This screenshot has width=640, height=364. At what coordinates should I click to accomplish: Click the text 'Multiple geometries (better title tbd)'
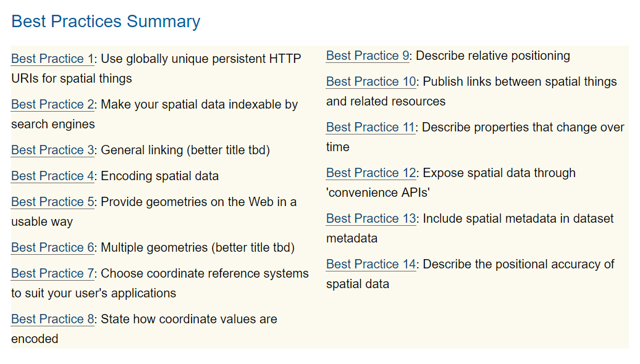198,248
